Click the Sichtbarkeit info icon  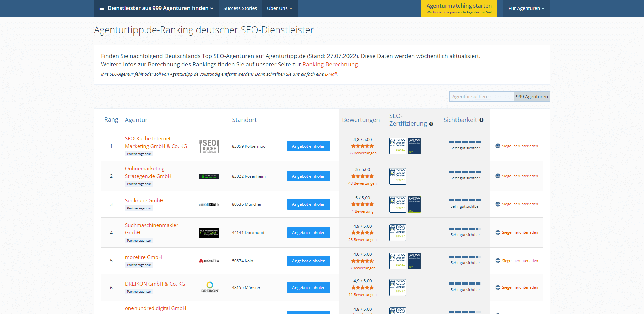[481, 120]
